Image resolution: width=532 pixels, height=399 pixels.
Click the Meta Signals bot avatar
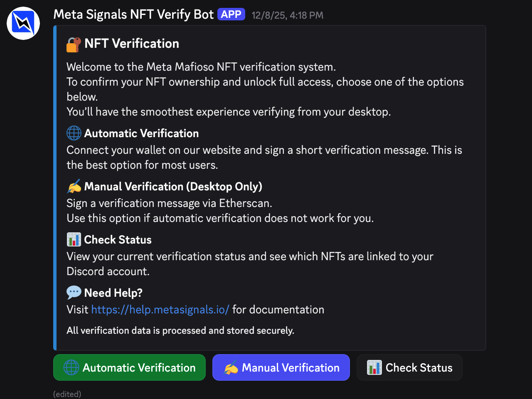tap(23, 23)
